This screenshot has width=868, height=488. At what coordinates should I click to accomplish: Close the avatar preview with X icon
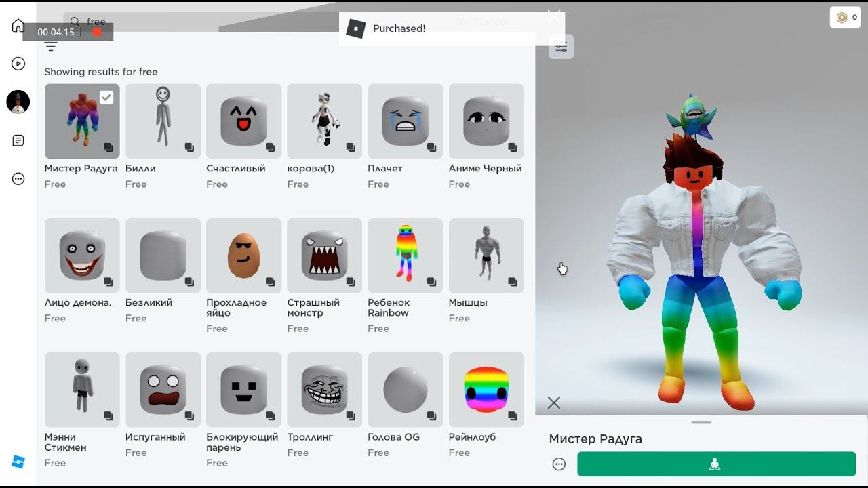(554, 403)
